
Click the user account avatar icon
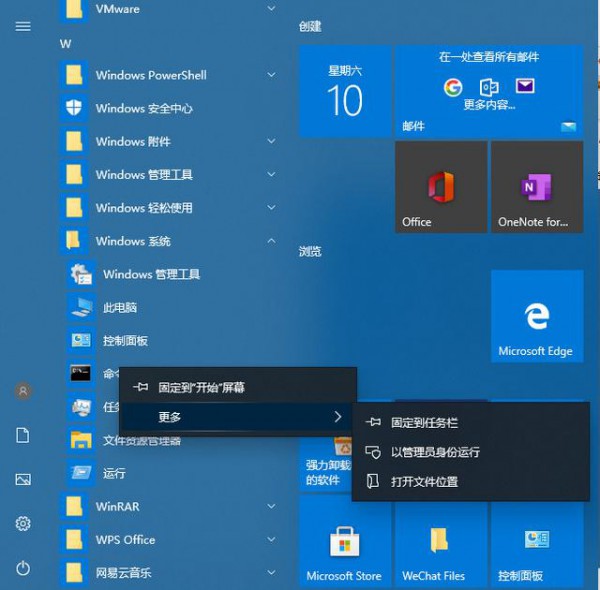[x=23, y=391]
